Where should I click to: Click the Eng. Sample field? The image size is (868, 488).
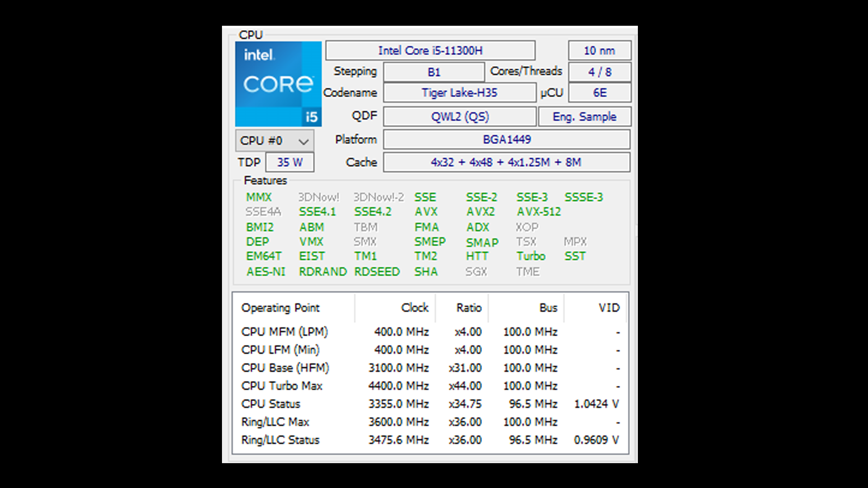584,117
